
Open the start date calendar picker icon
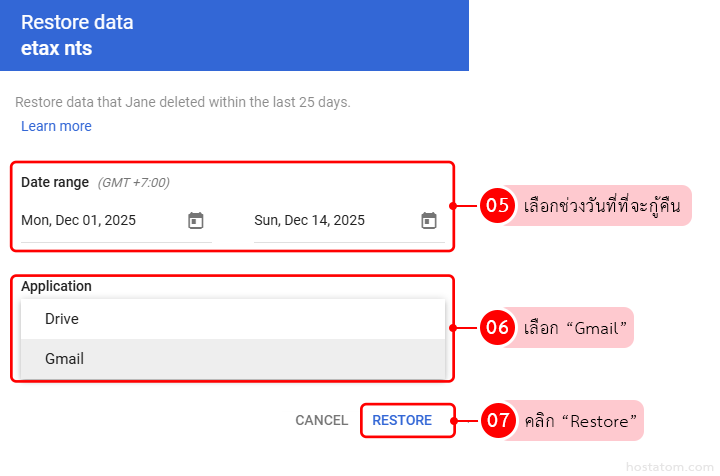[196, 221]
